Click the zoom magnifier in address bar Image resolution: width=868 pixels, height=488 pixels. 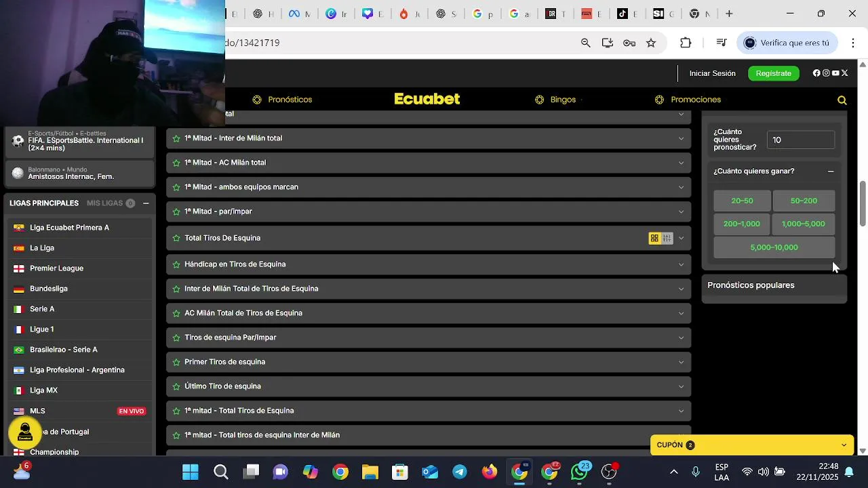(x=586, y=43)
